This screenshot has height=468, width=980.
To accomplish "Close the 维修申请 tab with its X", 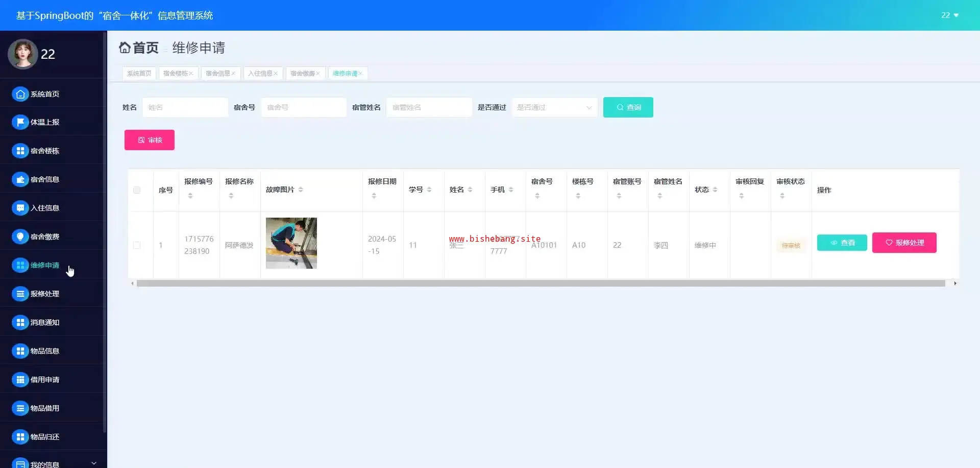I will pyautogui.click(x=360, y=74).
